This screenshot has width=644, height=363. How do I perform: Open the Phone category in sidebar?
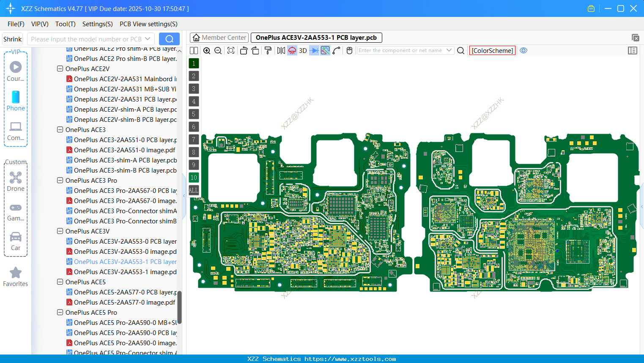(16, 102)
